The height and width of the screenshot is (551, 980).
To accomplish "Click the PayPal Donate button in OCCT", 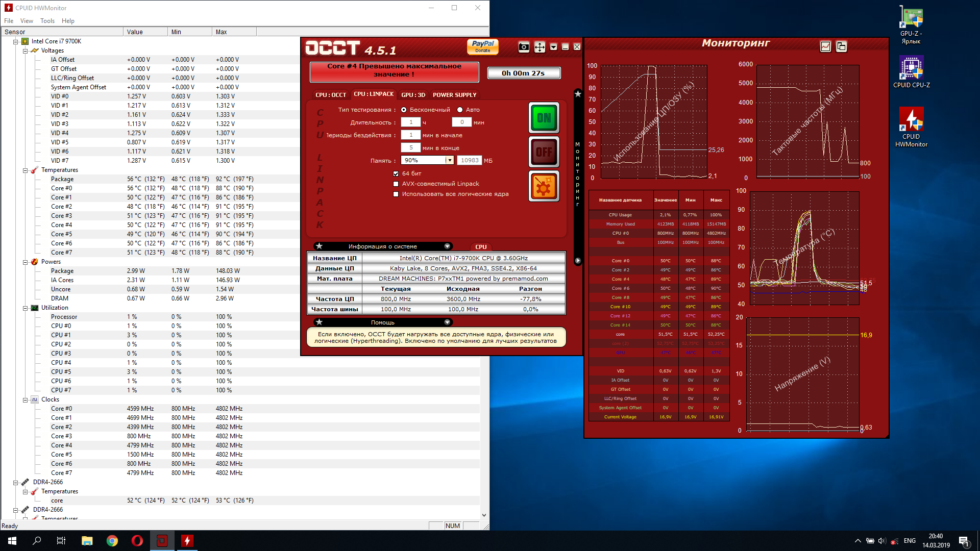I will pos(482,46).
